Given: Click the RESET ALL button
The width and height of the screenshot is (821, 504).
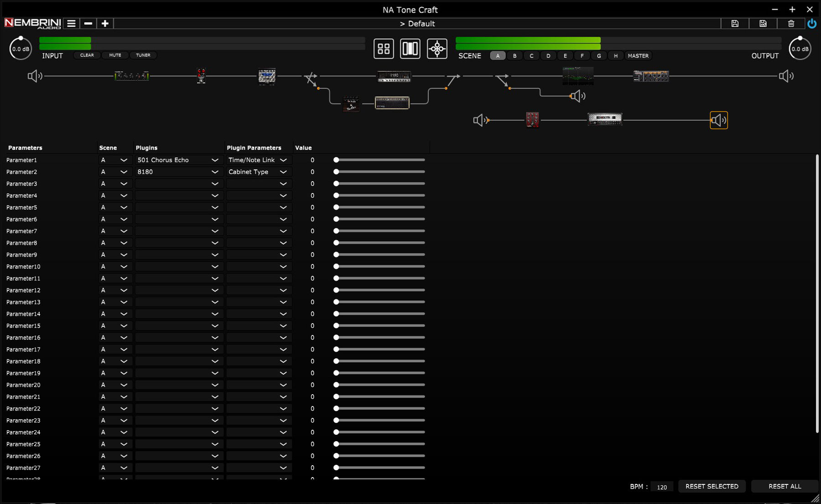Looking at the screenshot, I should point(785,486).
